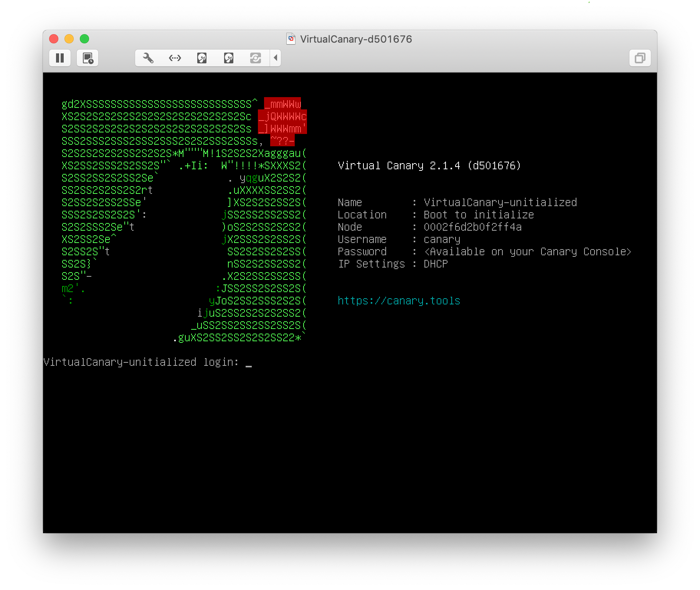
Task: Click the sync/refresh device icon
Action: click(x=256, y=58)
